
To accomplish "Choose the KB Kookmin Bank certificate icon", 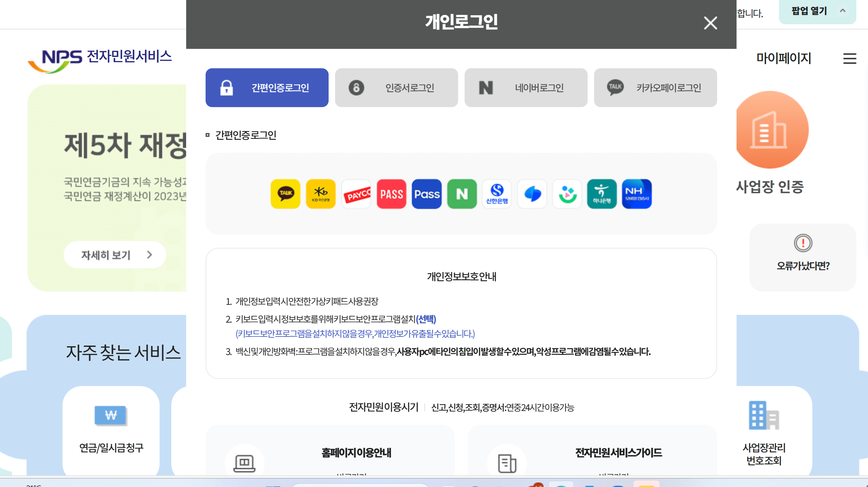I will pyautogui.click(x=321, y=194).
